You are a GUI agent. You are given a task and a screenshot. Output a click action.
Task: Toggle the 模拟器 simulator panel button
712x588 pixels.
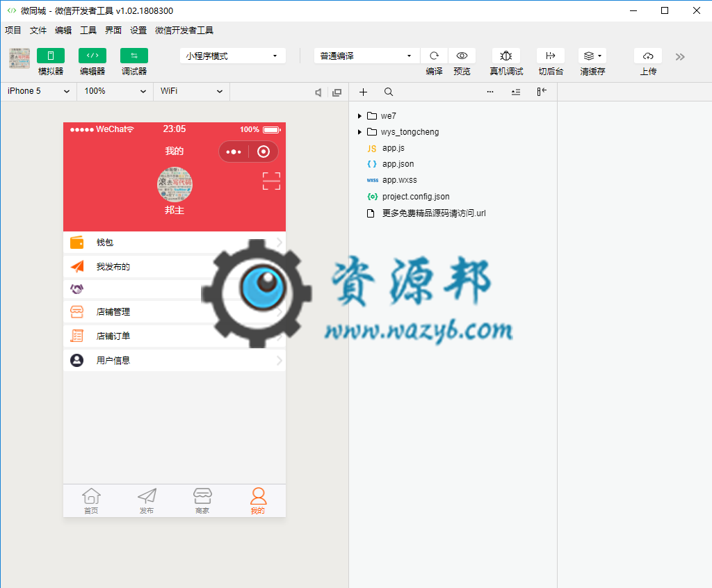50,56
